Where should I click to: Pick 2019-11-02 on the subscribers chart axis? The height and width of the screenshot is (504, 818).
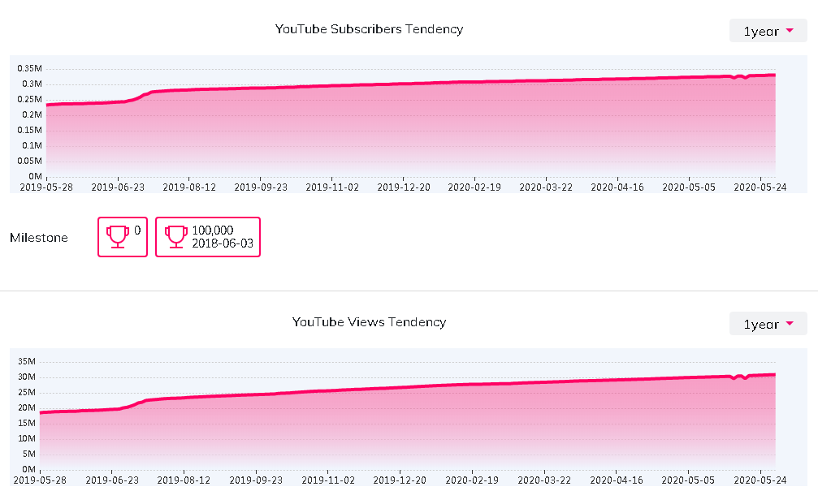click(x=332, y=187)
